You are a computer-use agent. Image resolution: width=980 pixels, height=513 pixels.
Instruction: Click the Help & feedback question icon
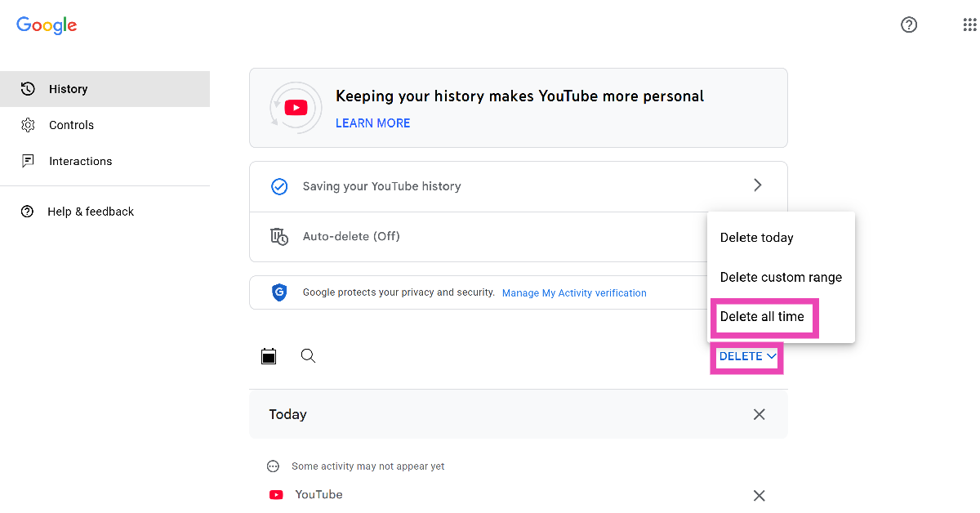28,212
